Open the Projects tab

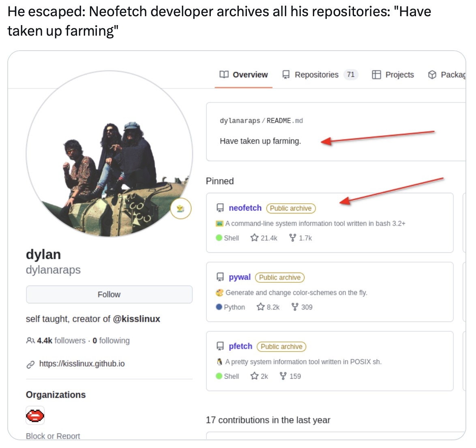click(393, 75)
